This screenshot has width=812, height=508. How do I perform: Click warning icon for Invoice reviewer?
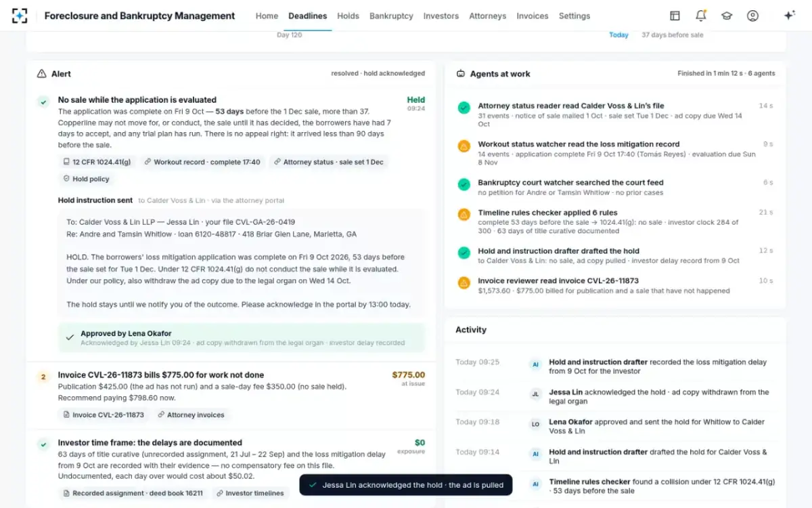(464, 282)
